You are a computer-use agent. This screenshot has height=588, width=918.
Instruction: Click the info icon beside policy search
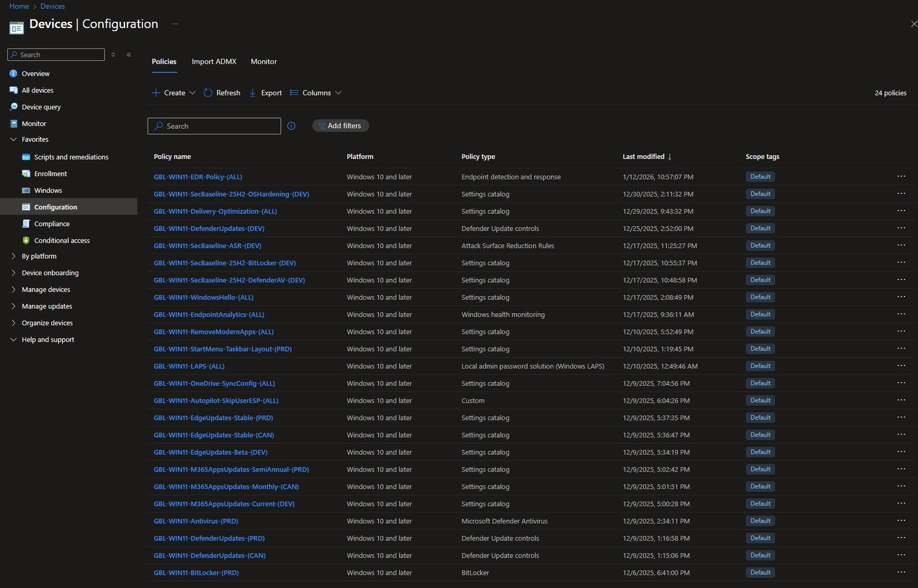(x=291, y=126)
